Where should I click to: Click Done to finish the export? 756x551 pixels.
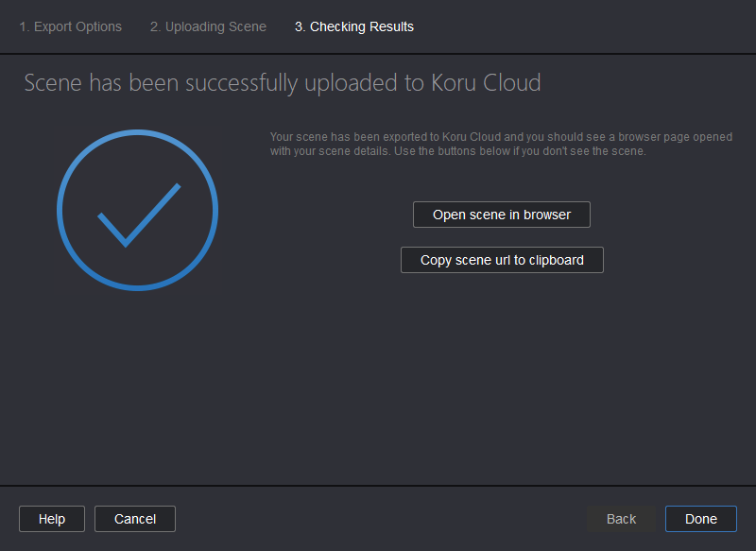[700, 519]
